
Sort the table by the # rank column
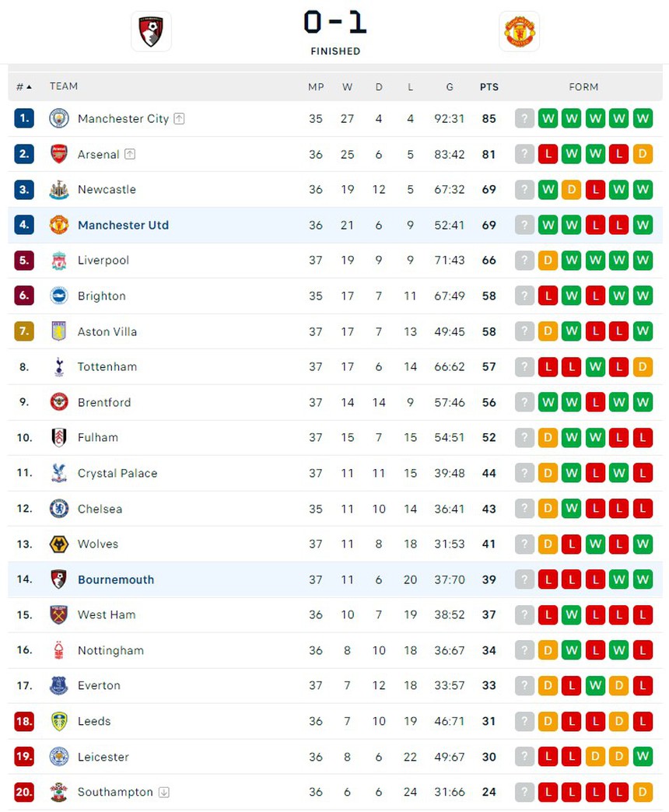pos(24,87)
